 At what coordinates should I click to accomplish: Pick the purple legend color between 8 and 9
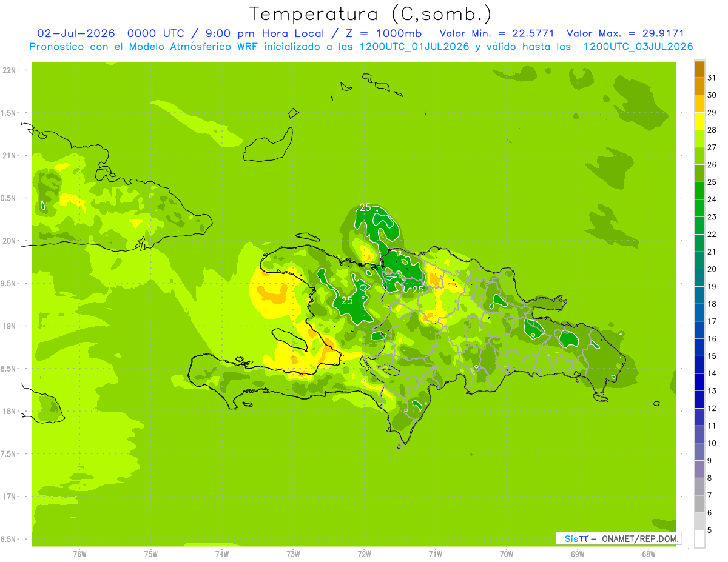click(699, 470)
